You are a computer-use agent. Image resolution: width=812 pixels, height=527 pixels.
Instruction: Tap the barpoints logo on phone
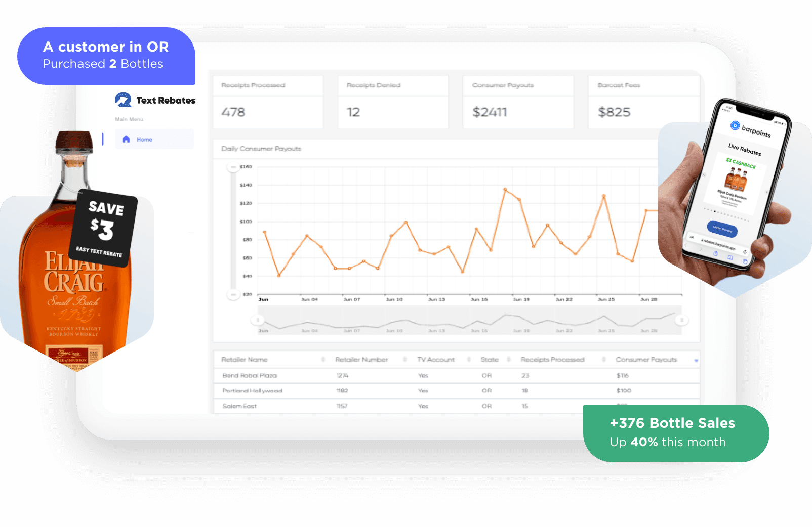coord(735,125)
